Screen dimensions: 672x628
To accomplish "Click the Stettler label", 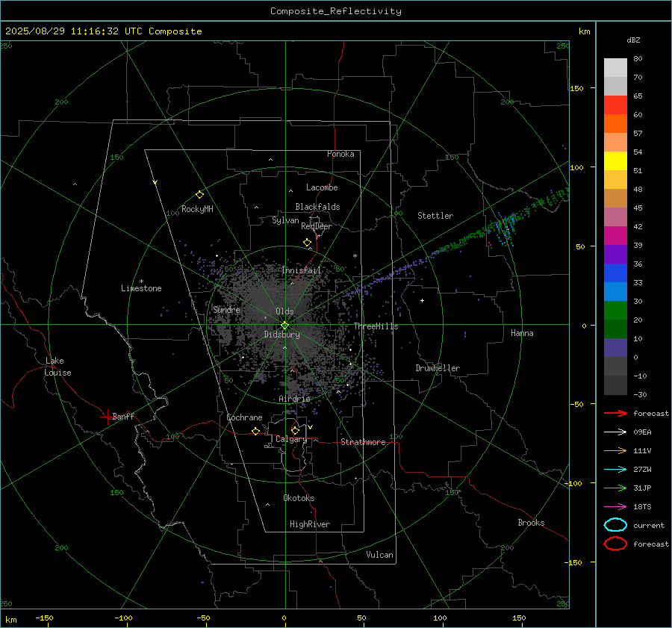I will pyautogui.click(x=435, y=216).
